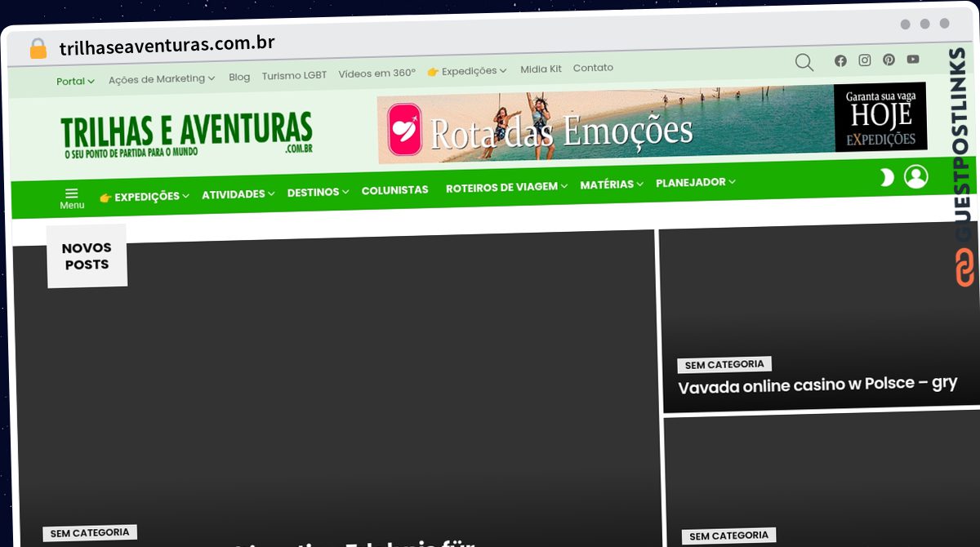Click the padlock icon in address bar
Screen dimensions: 980x547
[x=38, y=48]
